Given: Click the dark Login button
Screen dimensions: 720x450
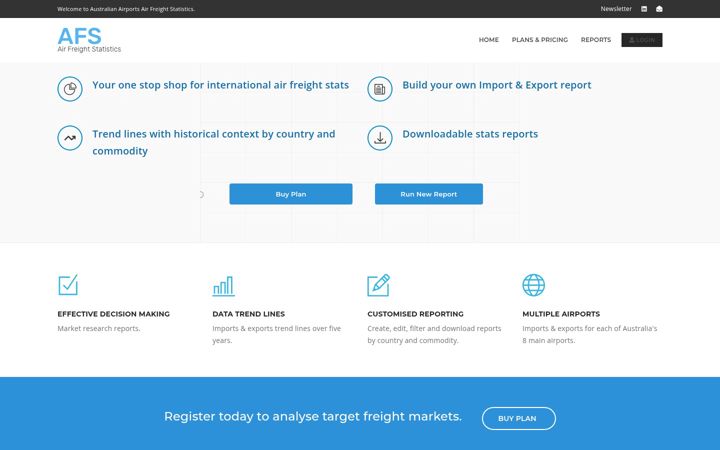Looking at the screenshot, I should (x=641, y=40).
